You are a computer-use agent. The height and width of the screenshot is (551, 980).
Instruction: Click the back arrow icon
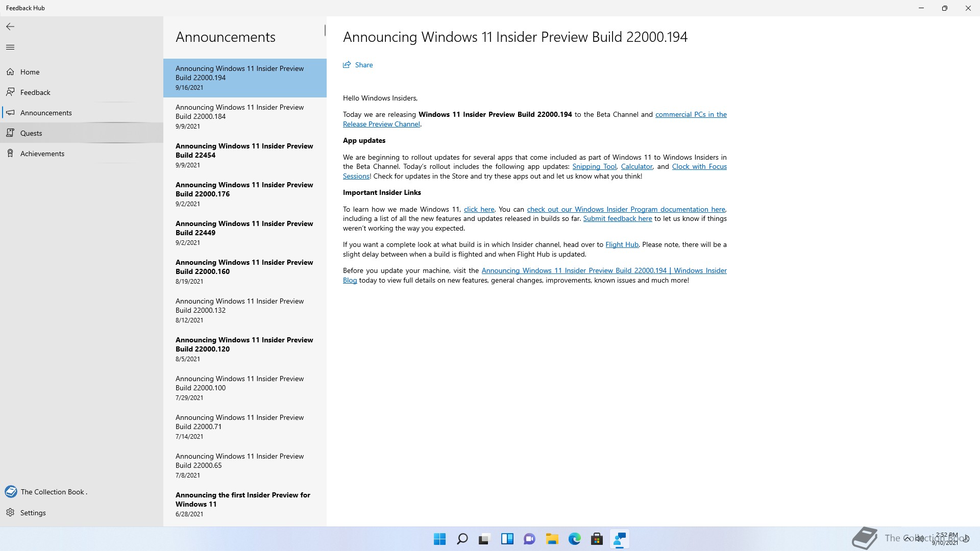(x=10, y=27)
